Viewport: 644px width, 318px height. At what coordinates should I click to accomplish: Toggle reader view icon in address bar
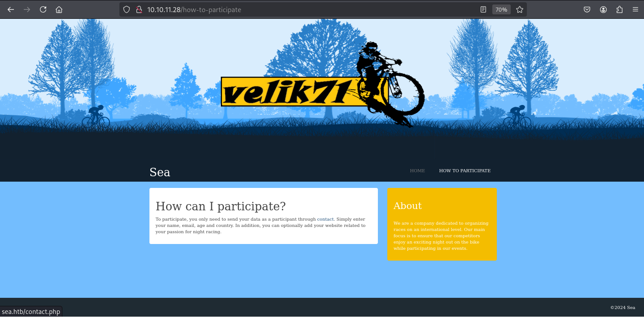coord(483,9)
